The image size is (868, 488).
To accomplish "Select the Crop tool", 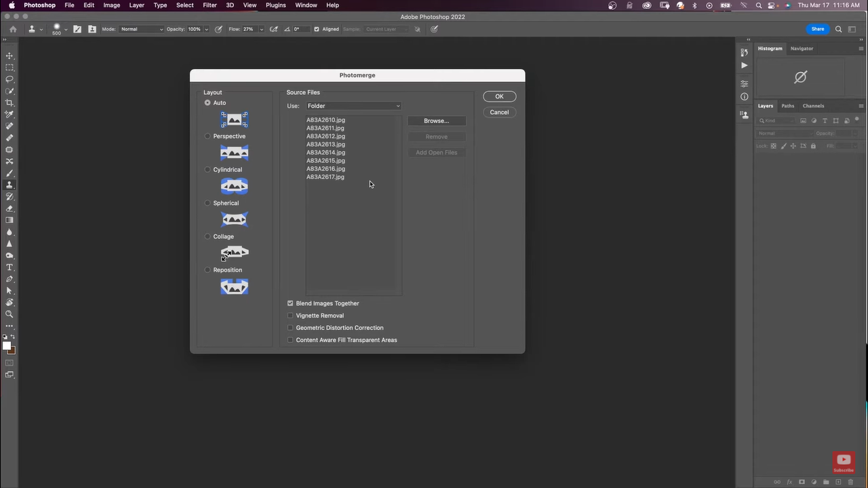I will pyautogui.click(x=9, y=102).
